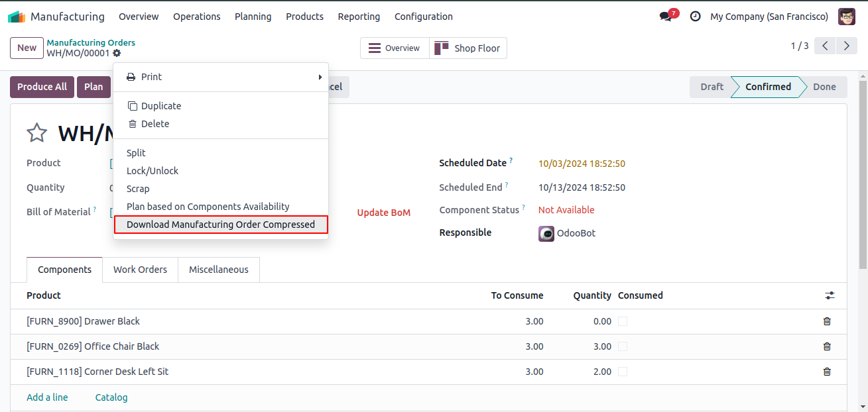
Task: Open the Shop Floor button
Action: 468,48
